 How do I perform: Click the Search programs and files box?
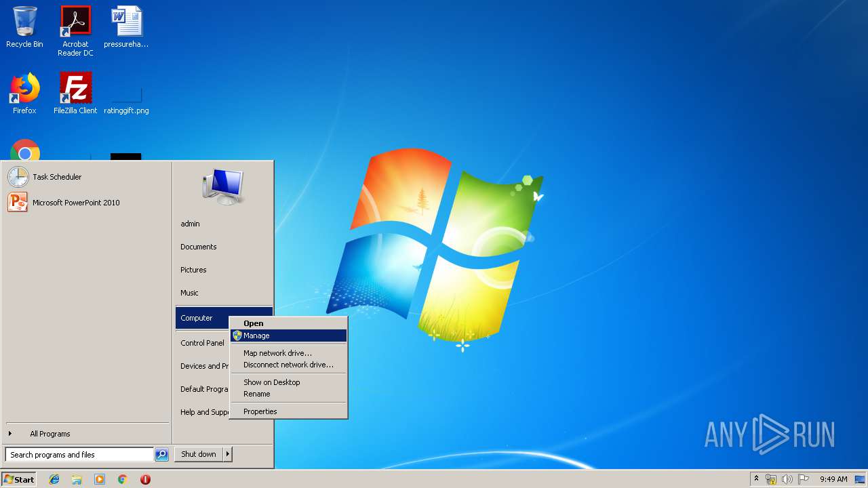[x=79, y=455]
